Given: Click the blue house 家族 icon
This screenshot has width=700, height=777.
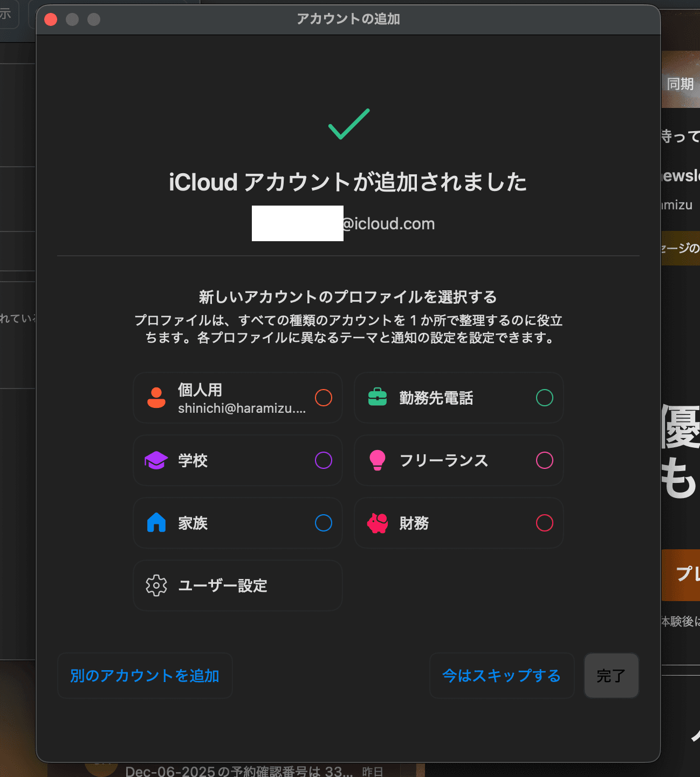Looking at the screenshot, I should pos(156,523).
